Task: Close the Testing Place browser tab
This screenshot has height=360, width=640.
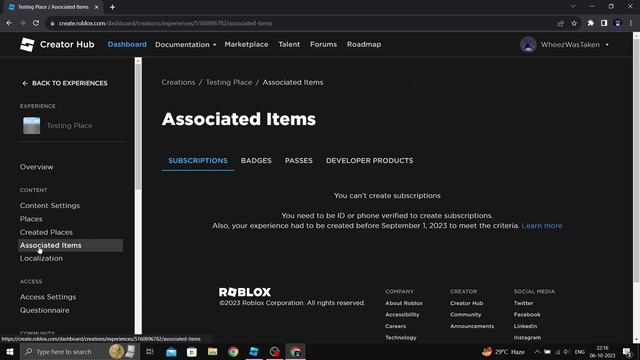Action: pyautogui.click(x=97, y=7)
